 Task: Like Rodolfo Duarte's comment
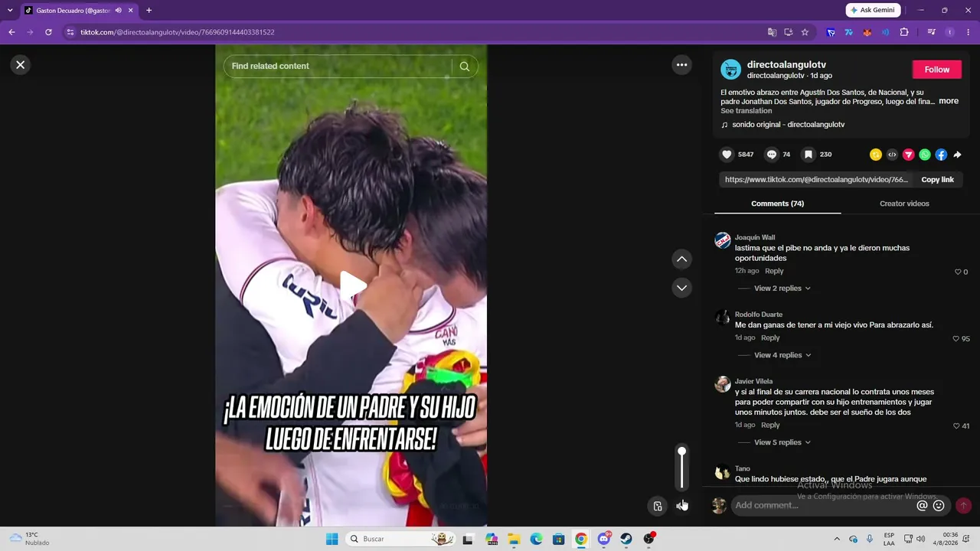point(955,338)
